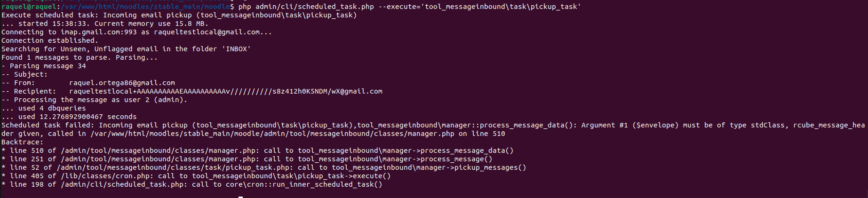Click the terminal cursor on the last line

click(x=240, y=197)
